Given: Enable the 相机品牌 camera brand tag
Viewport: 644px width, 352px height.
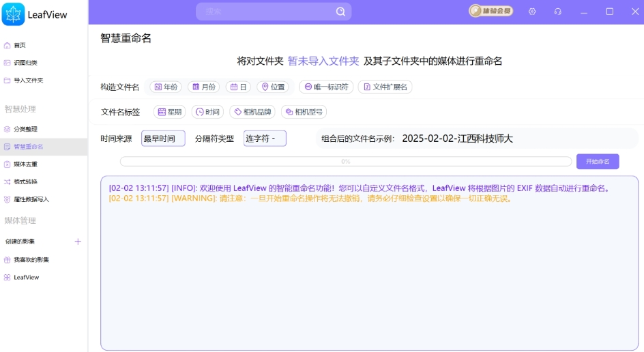Looking at the screenshot, I should tap(252, 112).
